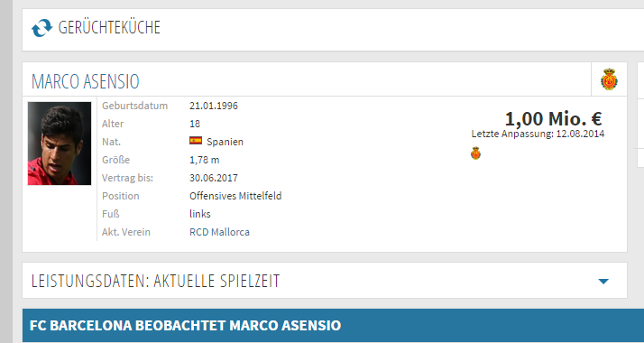
Task: Click the Akt. Verein label
Action: point(126,232)
